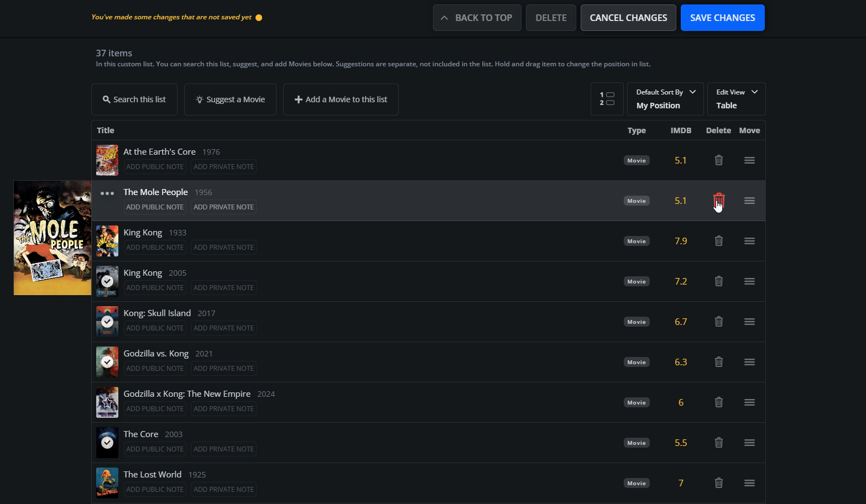The image size is (866, 504).
Task: Open Default Sort By dropdown
Action: point(665,99)
